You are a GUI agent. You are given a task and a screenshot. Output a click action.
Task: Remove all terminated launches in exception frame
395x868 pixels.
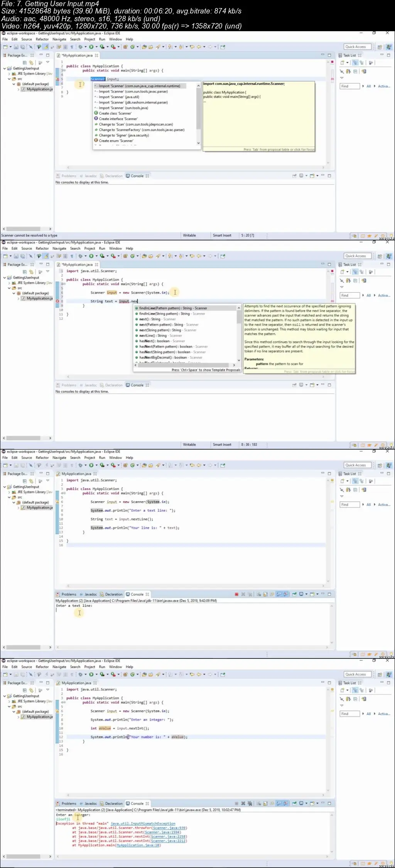(x=250, y=804)
